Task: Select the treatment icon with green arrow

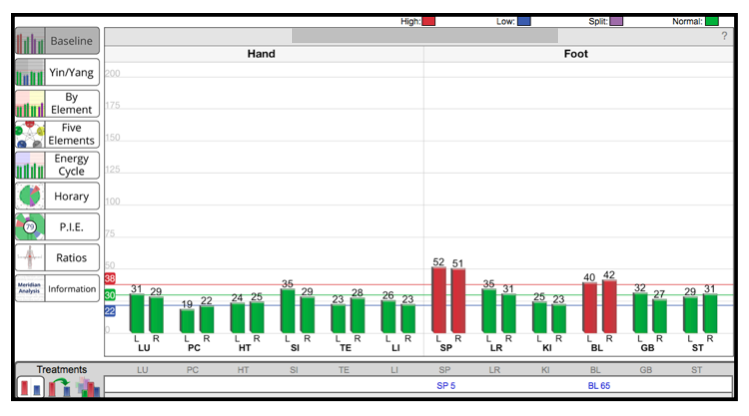Action: [60, 387]
